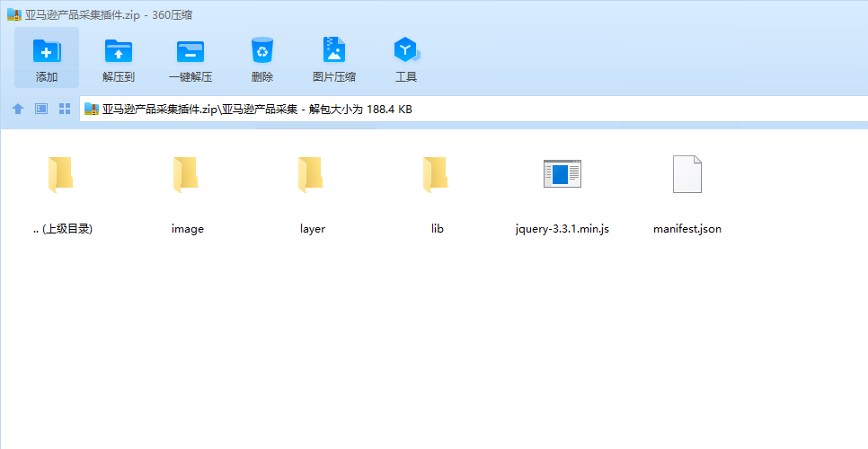Click the '.. (上级目录)' label text
The width and height of the screenshot is (868, 449).
tap(63, 229)
